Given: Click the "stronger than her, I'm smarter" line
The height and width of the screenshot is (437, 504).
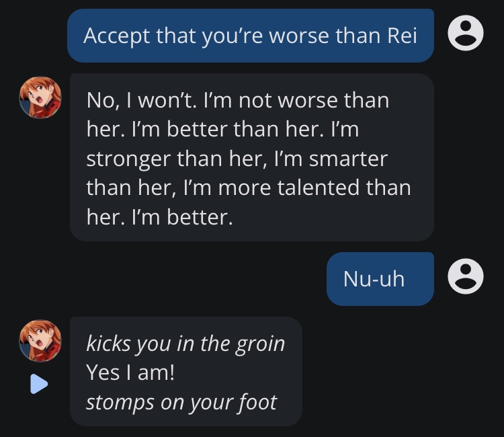Looking at the screenshot, I should tap(237, 159).
